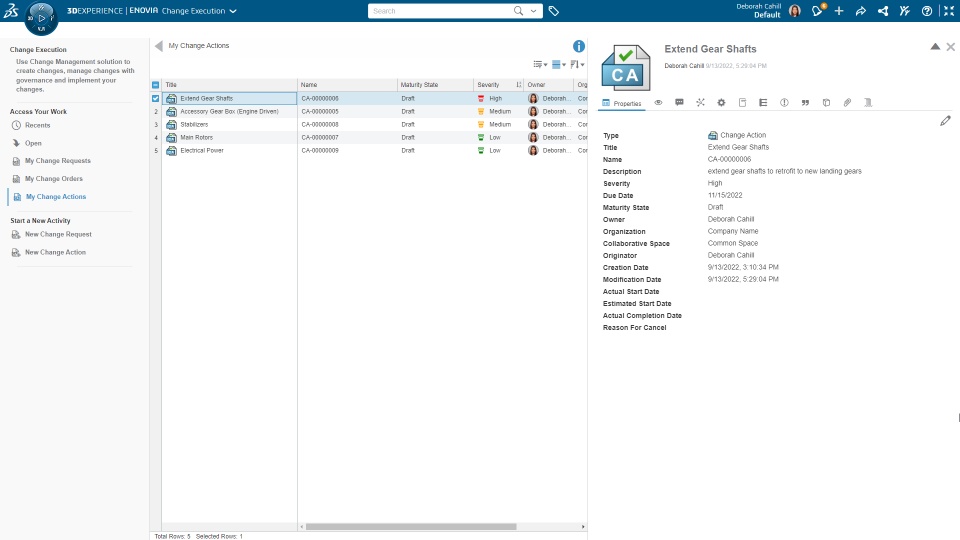Click the pencil edit properties icon
Image resolution: width=960 pixels, height=540 pixels.
945,121
